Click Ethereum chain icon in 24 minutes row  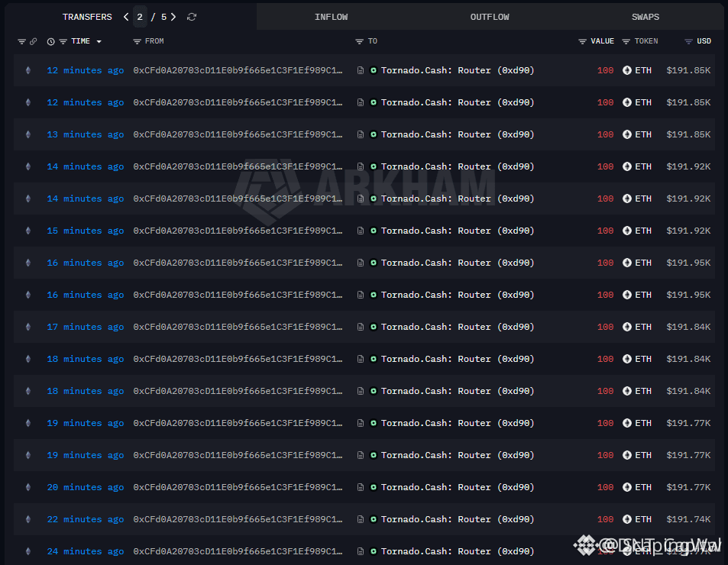pyautogui.click(x=28, y=551)
